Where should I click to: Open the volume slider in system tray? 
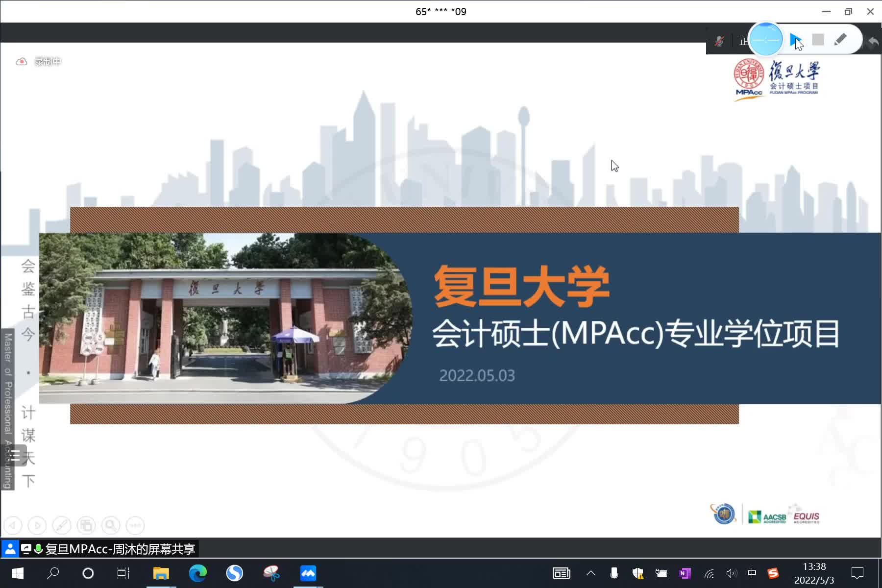(x=732, y=573)
